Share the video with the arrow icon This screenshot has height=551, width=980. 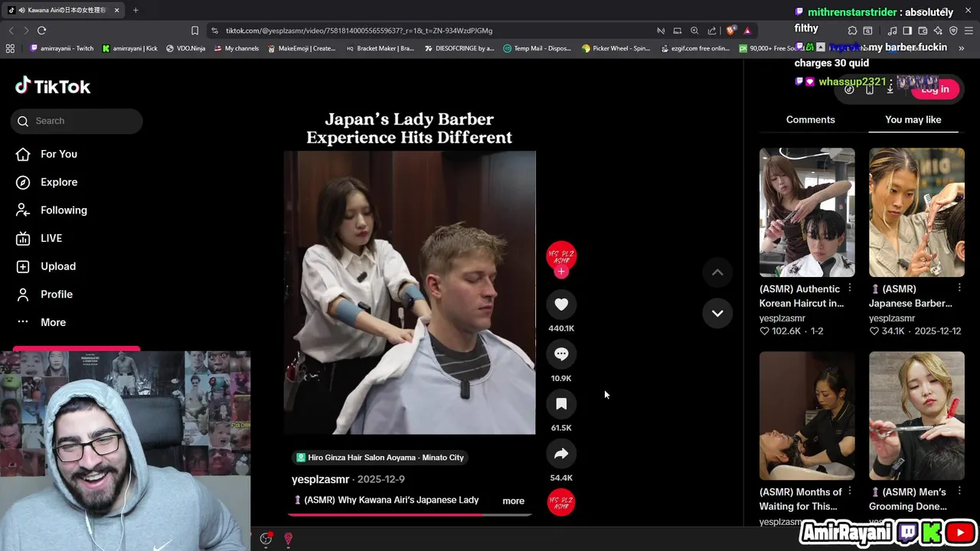coord(561,454)
